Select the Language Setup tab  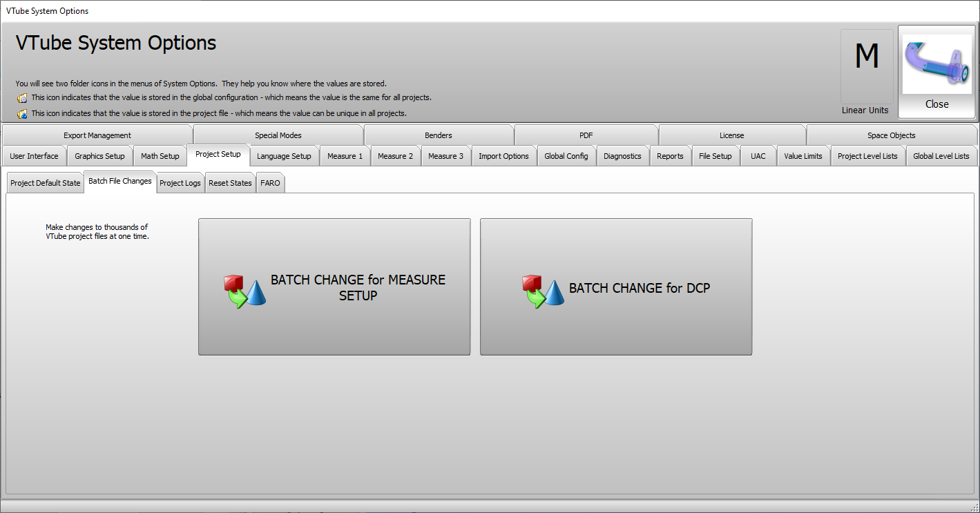coord(284,156)
